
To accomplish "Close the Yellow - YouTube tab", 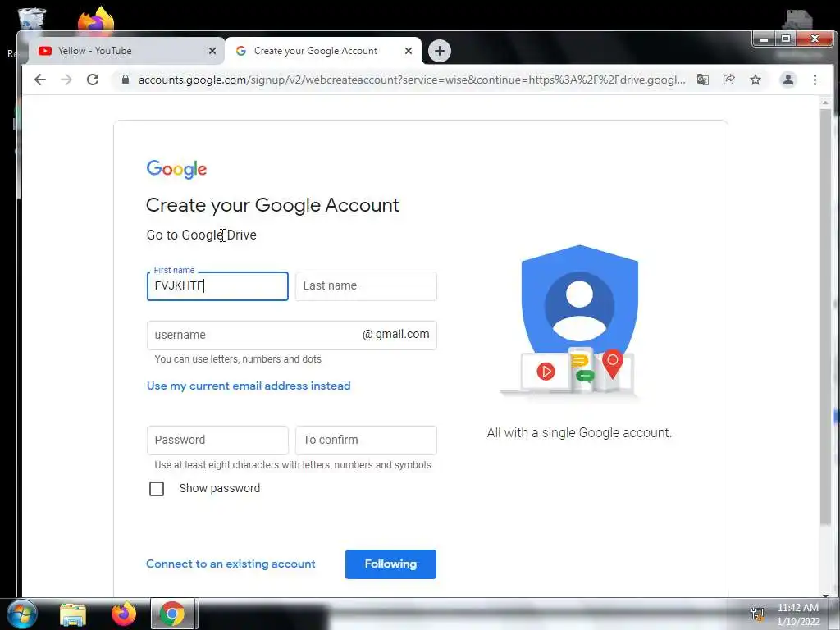I will (x=212, y=51).
